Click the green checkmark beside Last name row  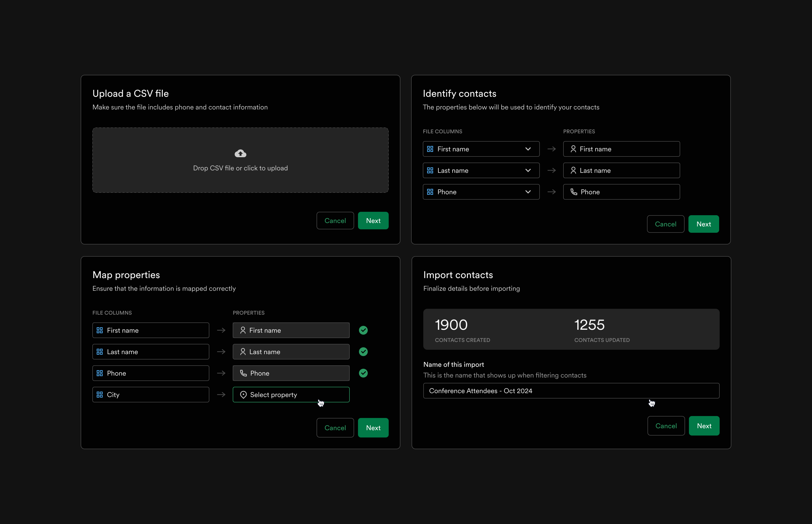(x=363, y=351)
